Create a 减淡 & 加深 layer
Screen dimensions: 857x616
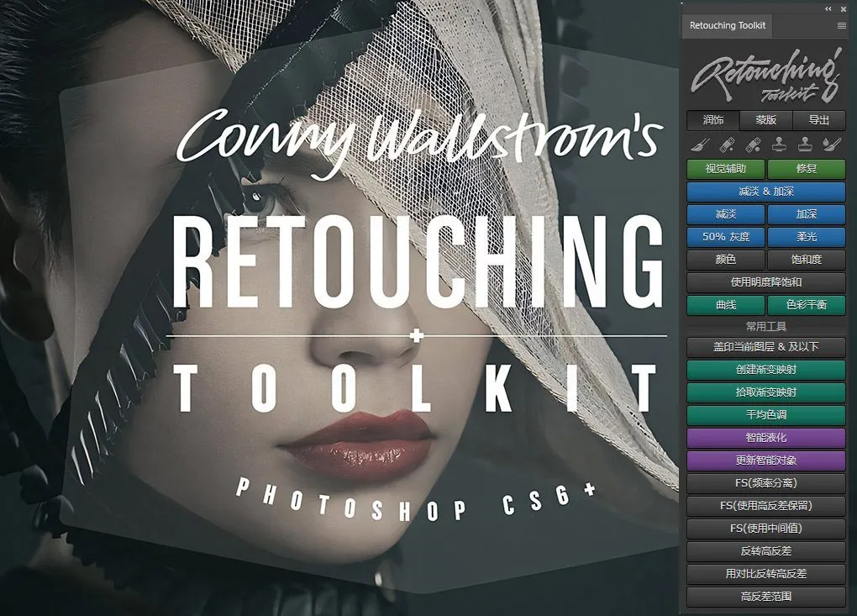[x=765, y=192]
